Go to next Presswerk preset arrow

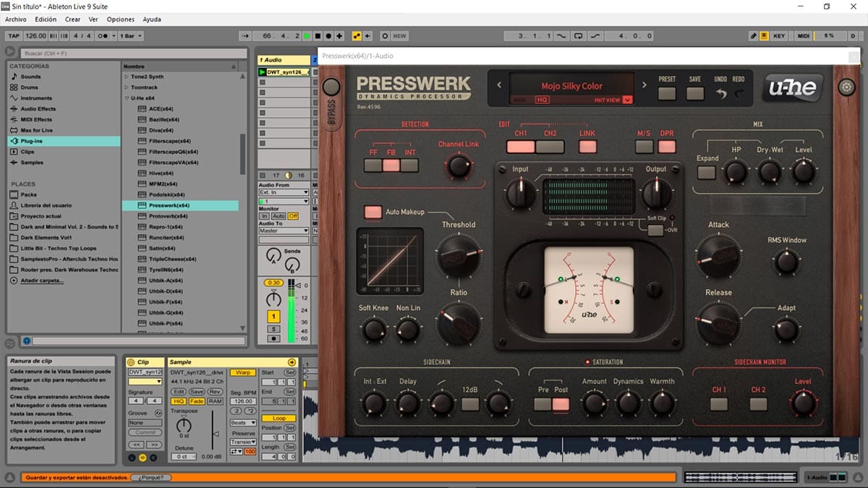pyautogui.click(x=644, y=85)
